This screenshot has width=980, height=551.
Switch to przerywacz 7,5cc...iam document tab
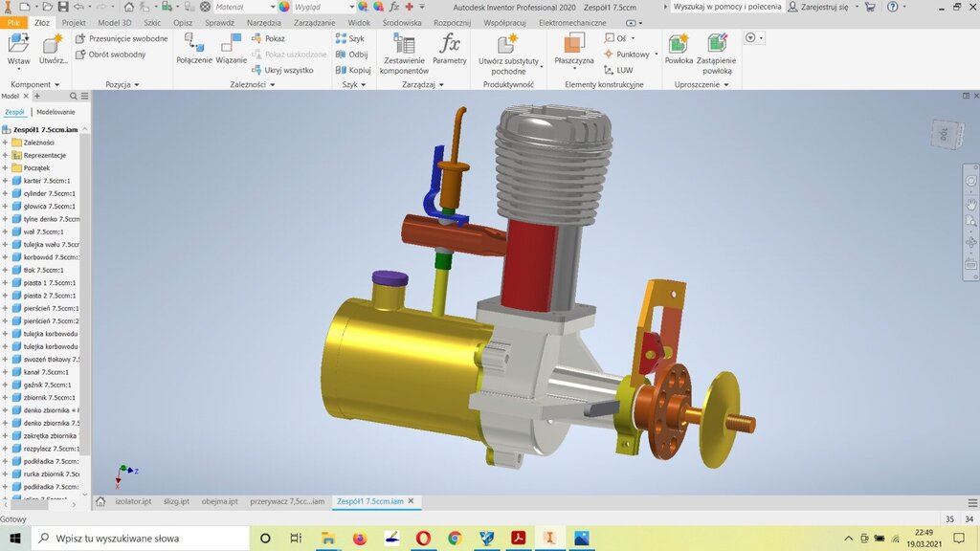point(287,501)
